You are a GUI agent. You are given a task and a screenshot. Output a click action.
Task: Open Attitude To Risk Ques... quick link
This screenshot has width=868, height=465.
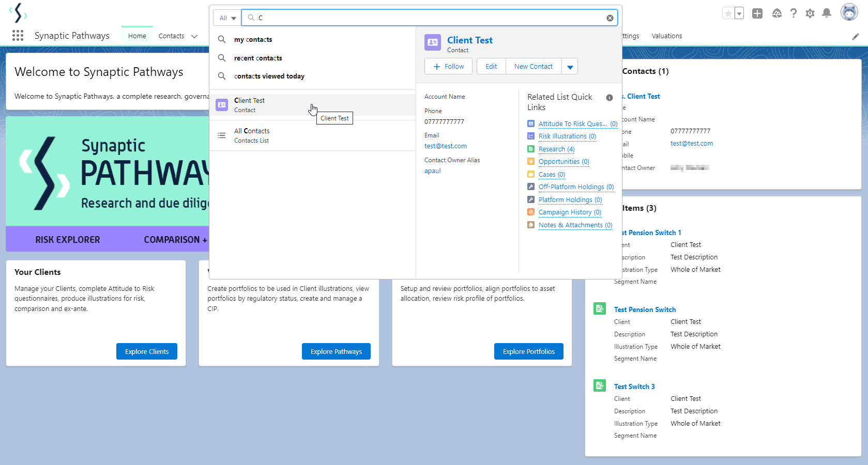pyautogui.click(x=578, y=124)
